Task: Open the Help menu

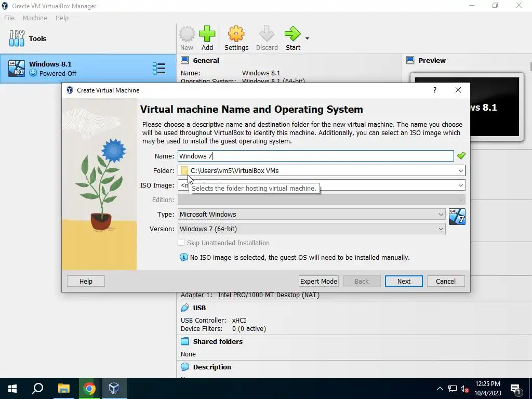Action: coord(62,18)
